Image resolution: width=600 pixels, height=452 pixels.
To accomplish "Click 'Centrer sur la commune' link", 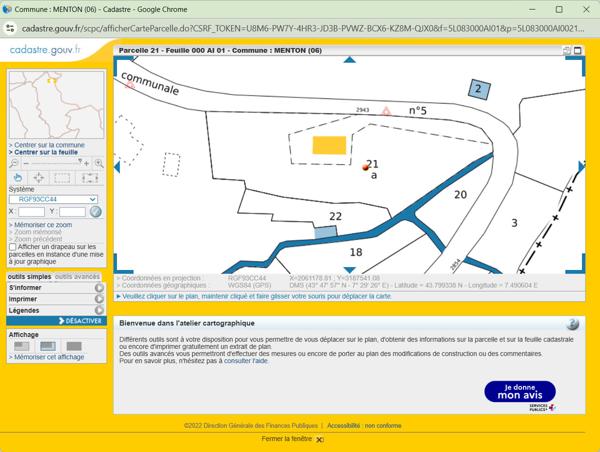I will (x=49, y=145).
